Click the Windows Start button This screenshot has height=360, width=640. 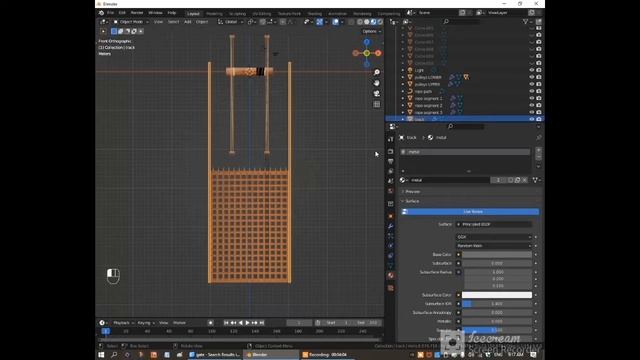click(x=101, y=355)
